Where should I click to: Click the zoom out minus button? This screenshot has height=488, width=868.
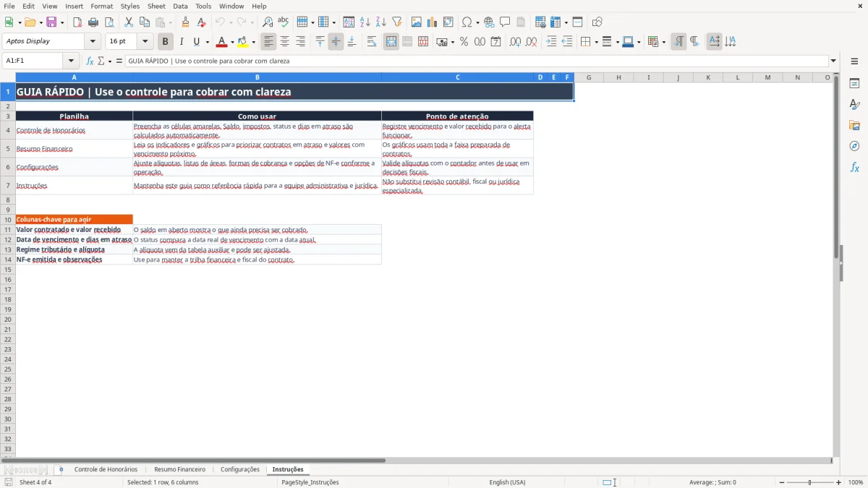pos(780,482)
